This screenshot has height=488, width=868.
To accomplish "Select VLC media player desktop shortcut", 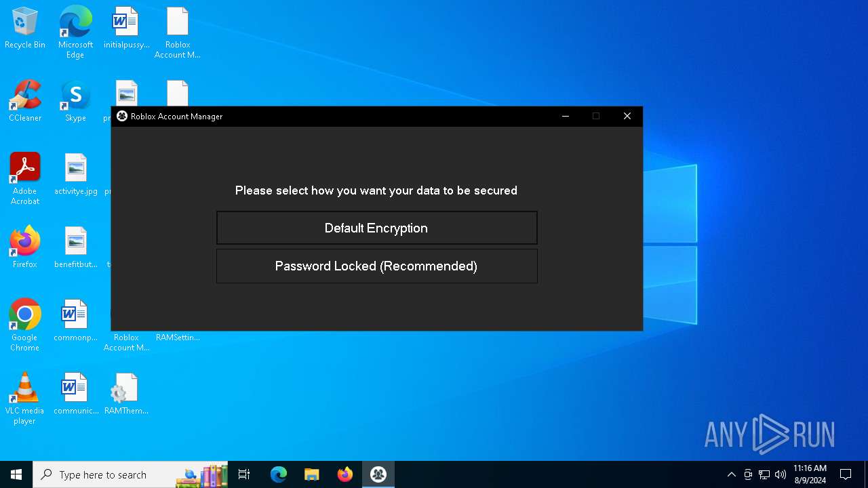I will pos(25,398).
